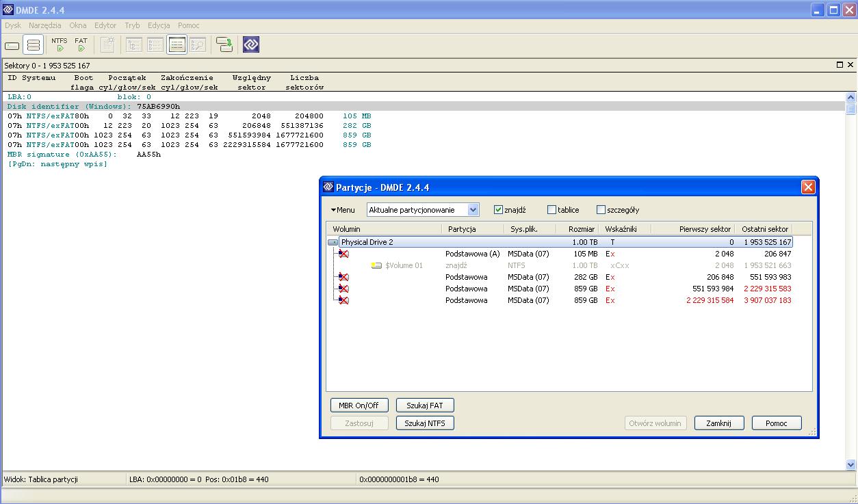Click the search-in-list toolbar icon
The height and width of the screenshot is (504, 858).
pos(198,45)
